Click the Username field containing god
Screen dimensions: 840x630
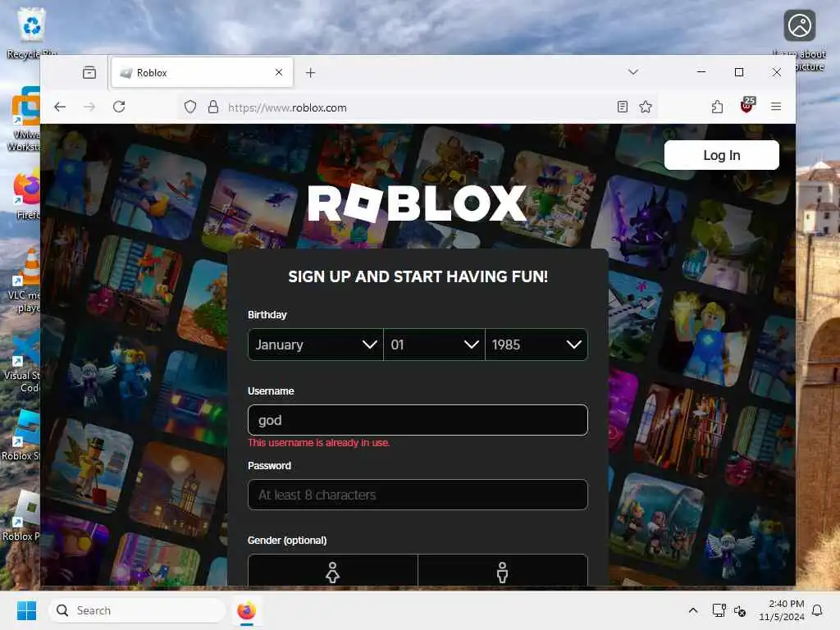pos(418,420)
